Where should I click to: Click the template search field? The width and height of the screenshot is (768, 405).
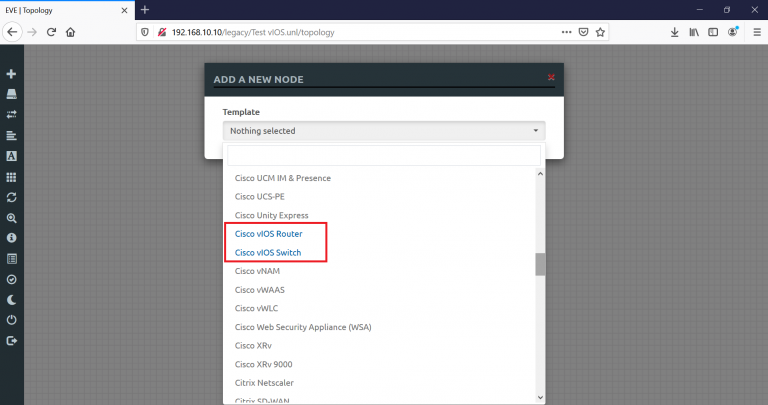(384, 155)
